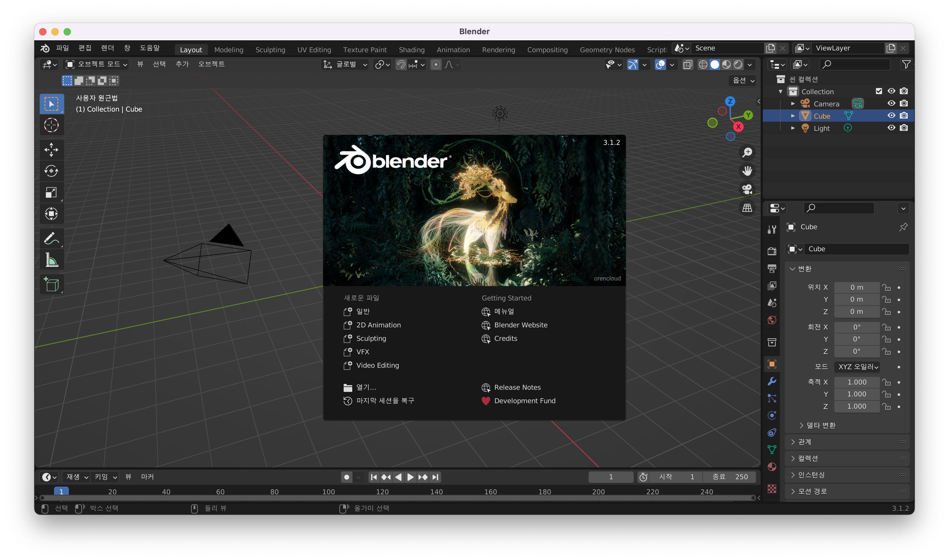
Task: Hide the Camera in viewport
Action: [x=891, y=103]
